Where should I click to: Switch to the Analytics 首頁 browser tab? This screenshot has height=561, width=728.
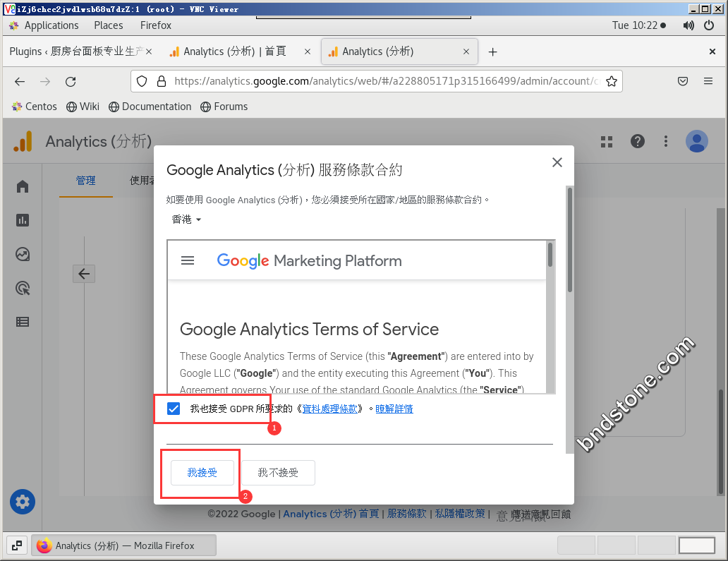pos(234,52)
